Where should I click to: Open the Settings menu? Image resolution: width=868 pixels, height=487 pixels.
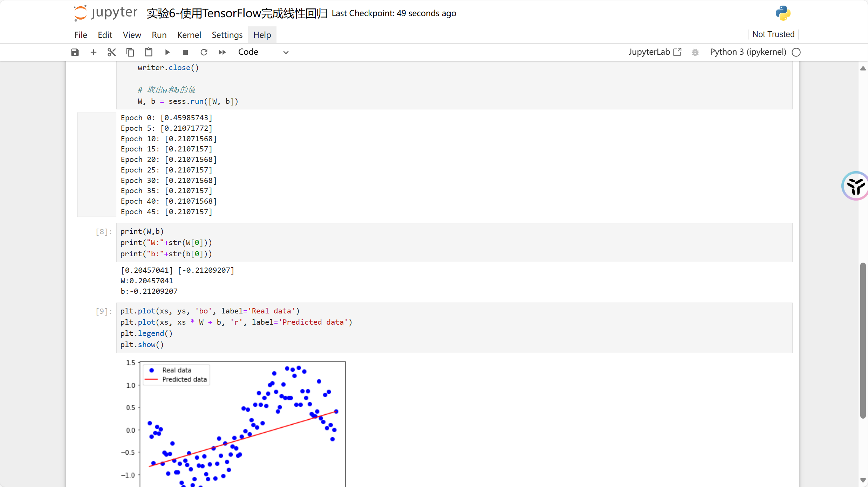227,35
